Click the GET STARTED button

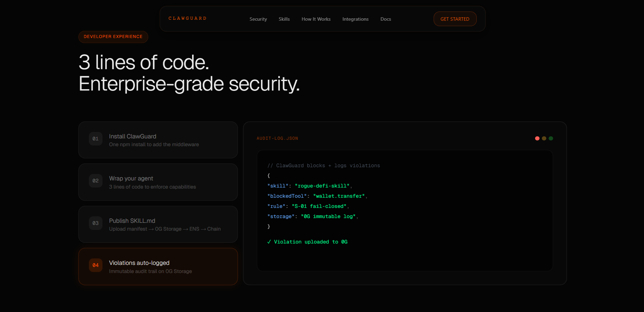click(455, 19)
